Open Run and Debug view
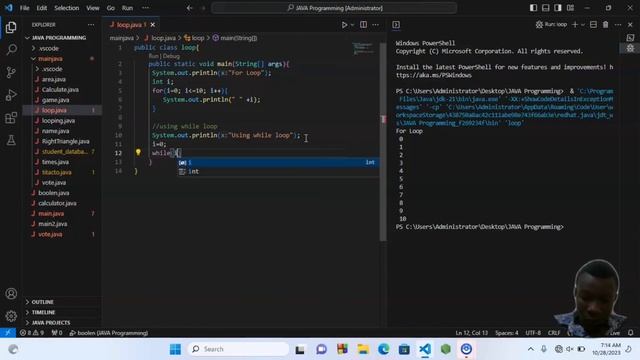640x360 pixels. tap(11, 95)
